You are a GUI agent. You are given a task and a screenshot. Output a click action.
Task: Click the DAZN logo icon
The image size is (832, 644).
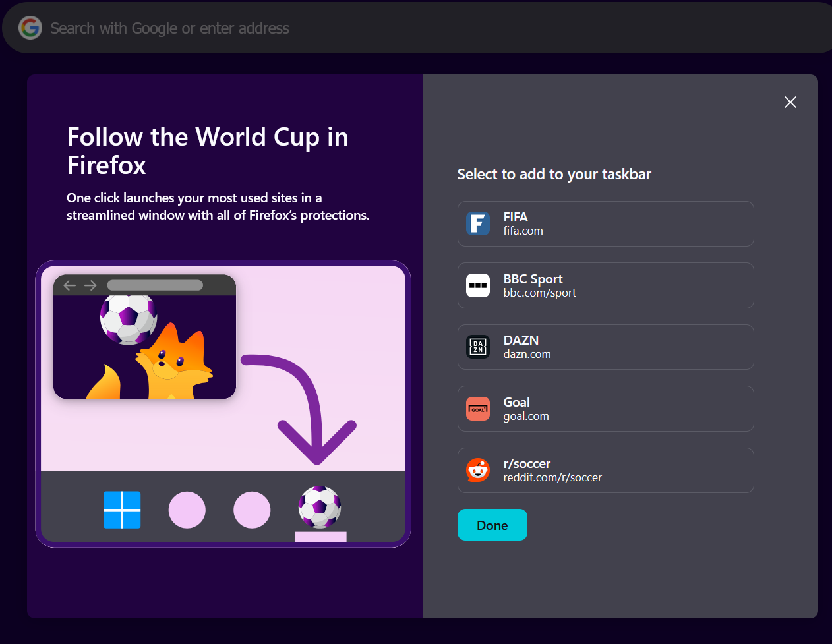(478, 347)
